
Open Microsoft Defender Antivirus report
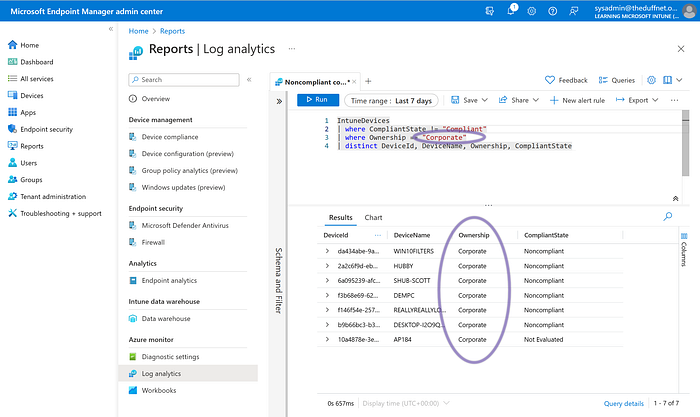[x=179, y=226]
